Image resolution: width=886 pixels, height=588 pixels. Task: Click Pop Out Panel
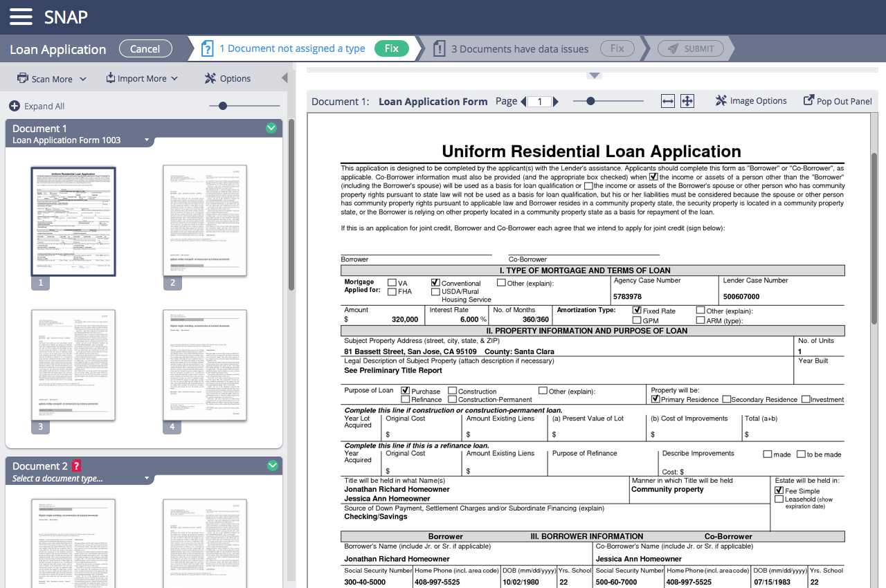point(838,101)
